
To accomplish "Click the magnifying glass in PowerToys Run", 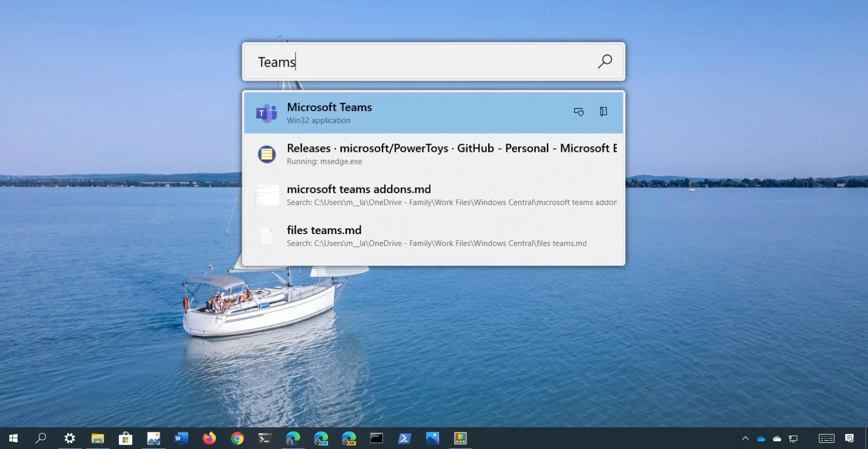I will (x=605, y=61).
